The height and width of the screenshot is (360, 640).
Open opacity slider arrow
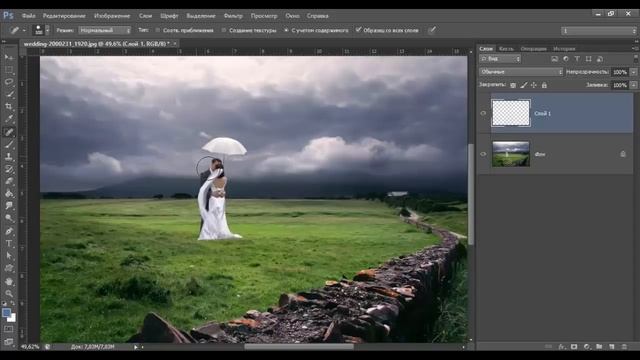(x=633, y=72)
